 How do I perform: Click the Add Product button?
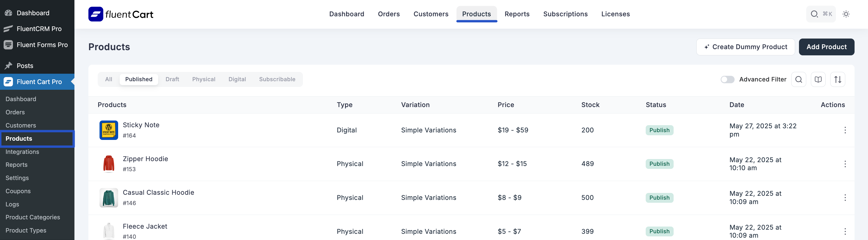tap(827, 47)
